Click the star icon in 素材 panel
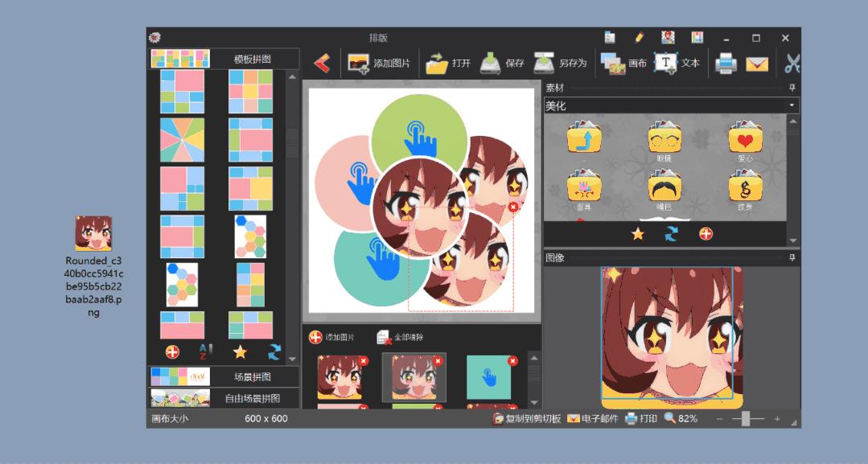 tap(638, 234)
